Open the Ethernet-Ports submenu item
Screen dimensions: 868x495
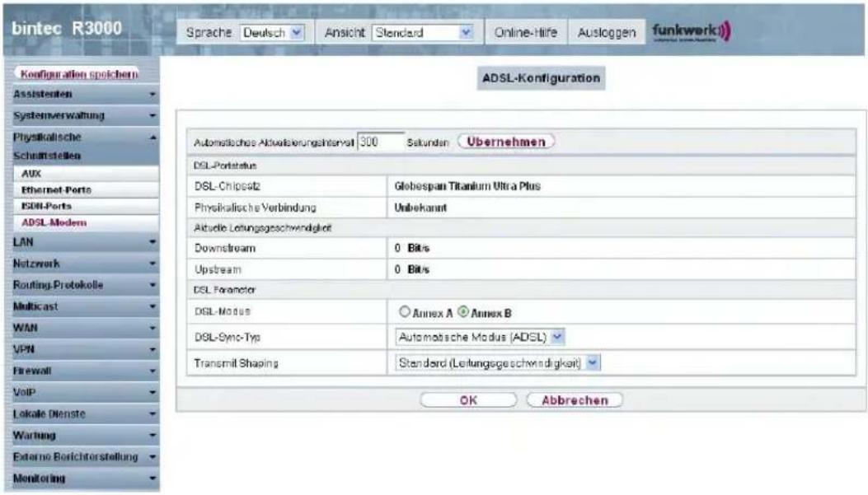point(87,189)
